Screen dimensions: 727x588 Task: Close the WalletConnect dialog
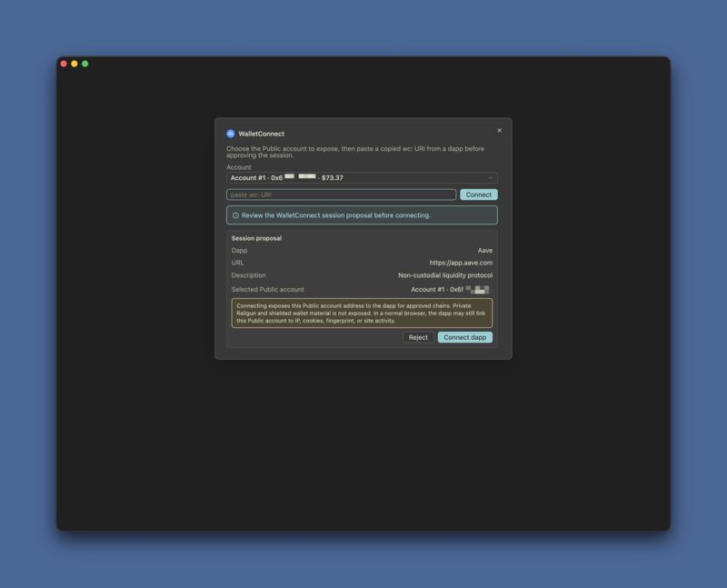499,130
